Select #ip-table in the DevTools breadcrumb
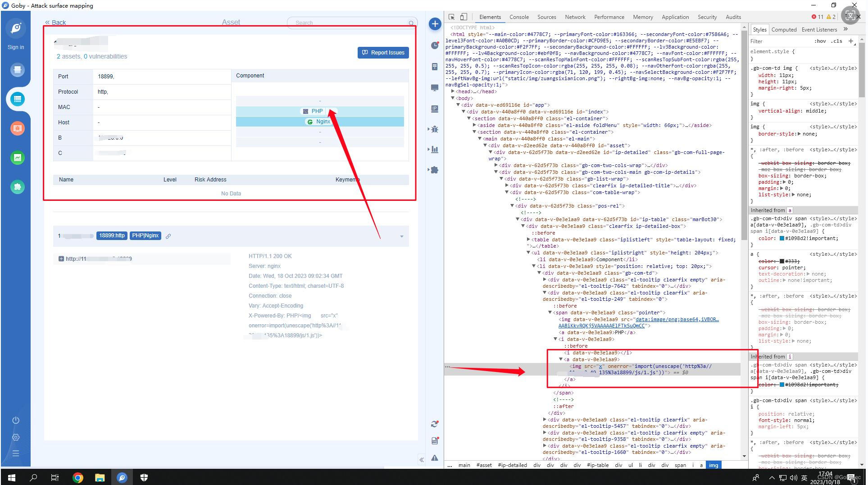Image resolution: width=868 pixels, height=485 pixels. pyautogui.click(x=597, y=465)
